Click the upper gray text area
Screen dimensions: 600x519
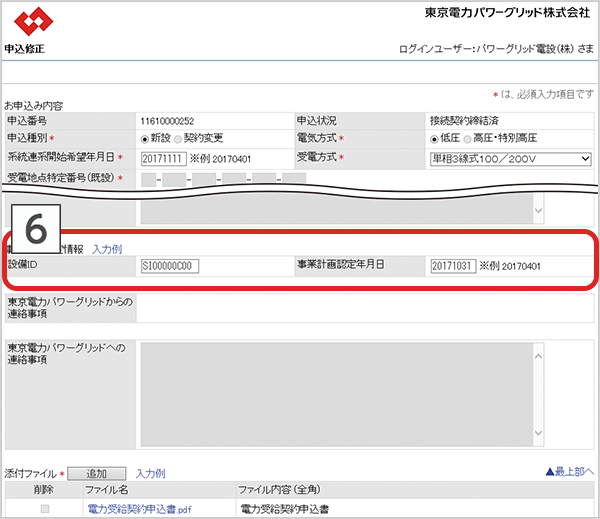pos(337,209)
